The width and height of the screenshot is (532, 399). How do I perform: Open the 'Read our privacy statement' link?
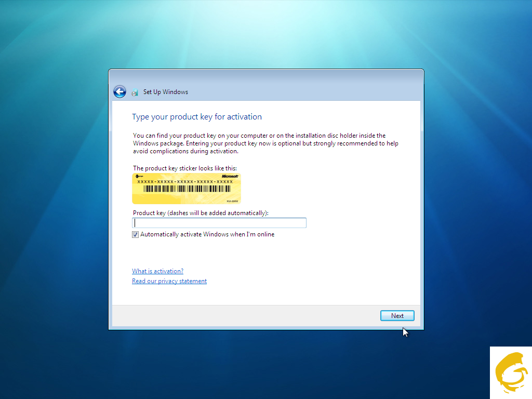click(x=169, y=281)
